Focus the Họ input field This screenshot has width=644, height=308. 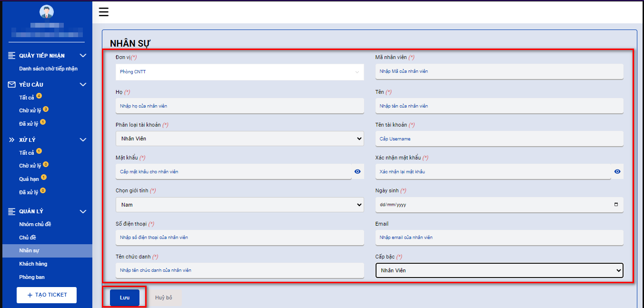pos(240,106)
